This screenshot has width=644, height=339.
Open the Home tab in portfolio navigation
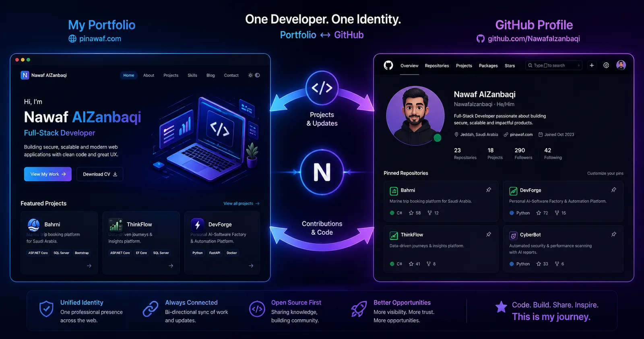tap(129, 75)
